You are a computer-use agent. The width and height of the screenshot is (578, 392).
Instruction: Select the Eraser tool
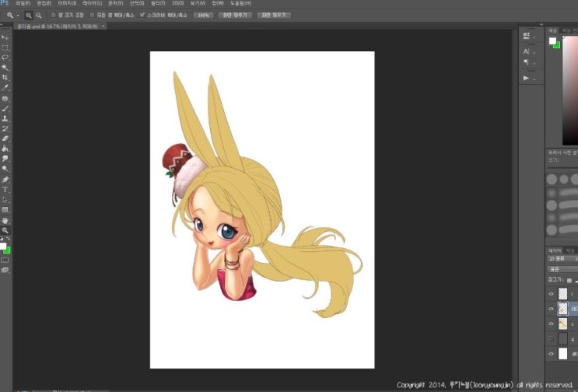pyautogui.click(x=5, y=138)
